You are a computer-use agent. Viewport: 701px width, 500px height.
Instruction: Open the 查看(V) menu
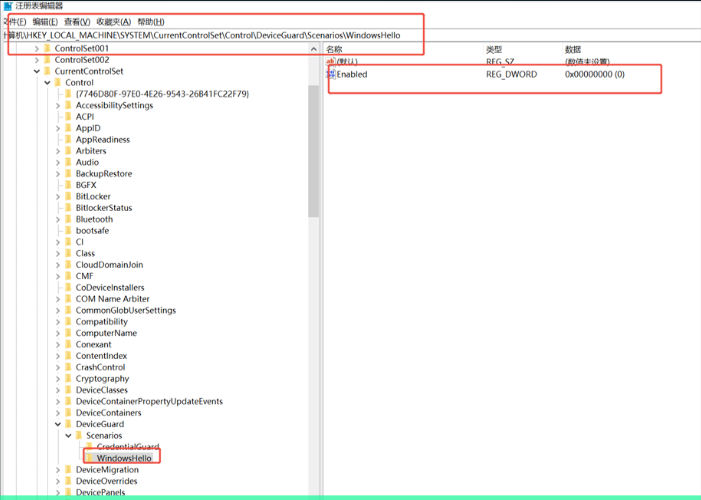click(x=77, y=21)
